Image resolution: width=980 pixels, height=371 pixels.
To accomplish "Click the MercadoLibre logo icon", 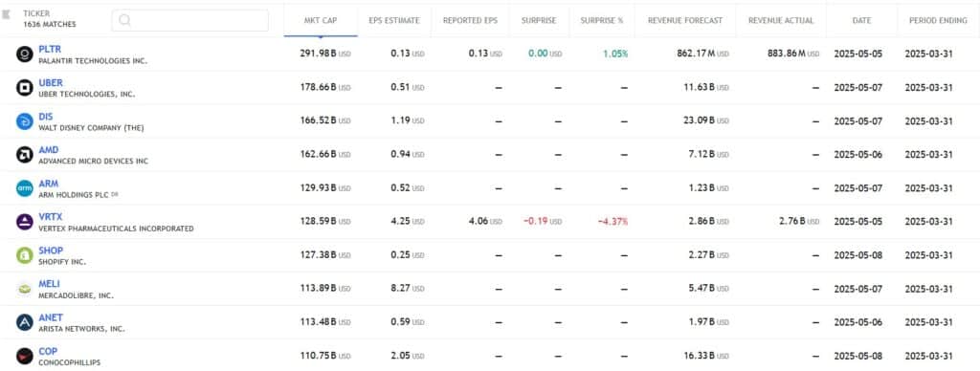I will click(24, 289).
